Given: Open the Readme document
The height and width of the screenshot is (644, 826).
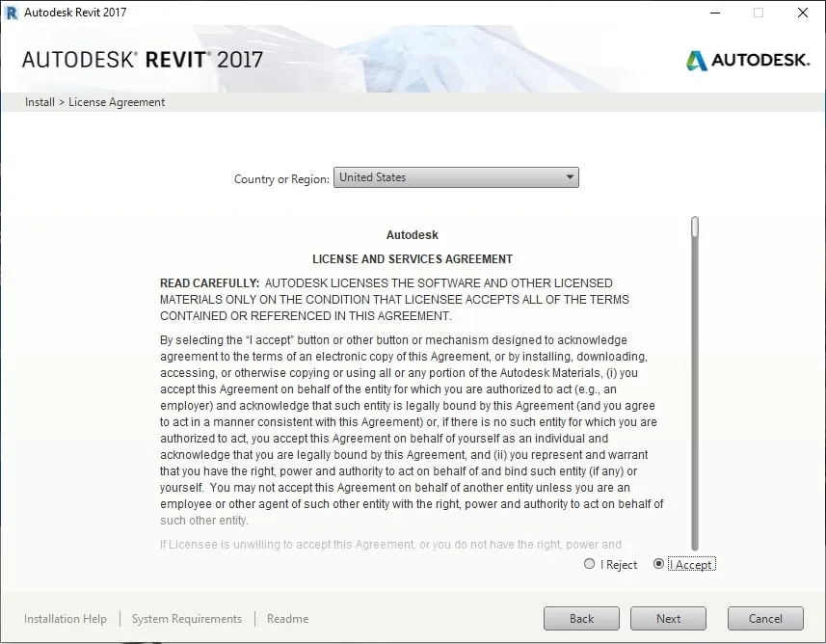Looking at the screenshot, I should pos(286,618).
